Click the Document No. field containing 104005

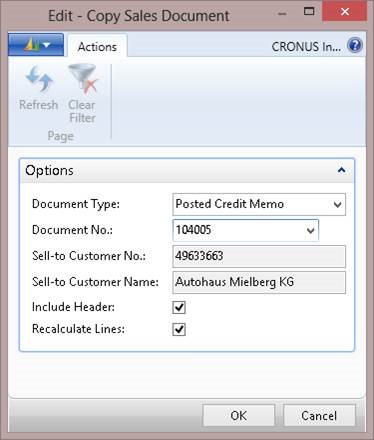click(246, 230)
